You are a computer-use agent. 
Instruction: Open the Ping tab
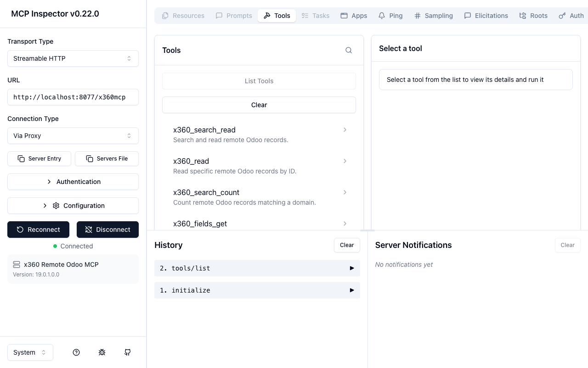[390, 16]
